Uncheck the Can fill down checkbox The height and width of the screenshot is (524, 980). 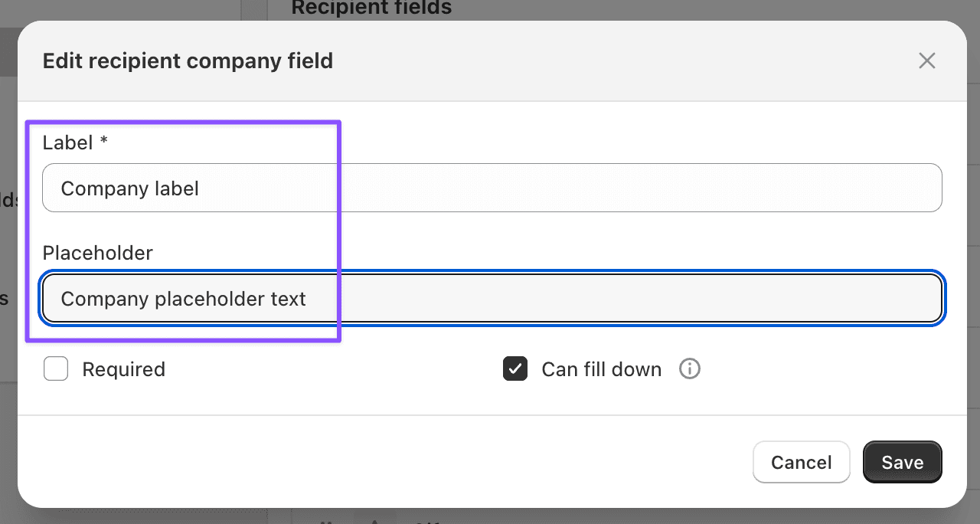click(515, 369)
